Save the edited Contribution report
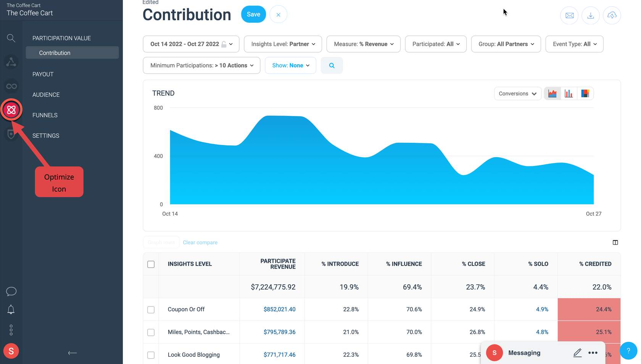The height and width of the screenshot is (364, 641). [253, 14]
